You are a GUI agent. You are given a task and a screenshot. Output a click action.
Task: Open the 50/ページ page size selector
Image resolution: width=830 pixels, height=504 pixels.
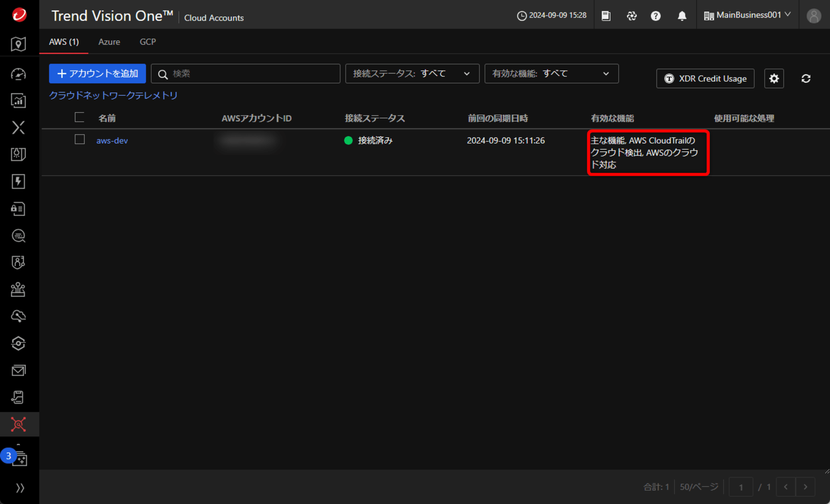[x=699, y=487]
